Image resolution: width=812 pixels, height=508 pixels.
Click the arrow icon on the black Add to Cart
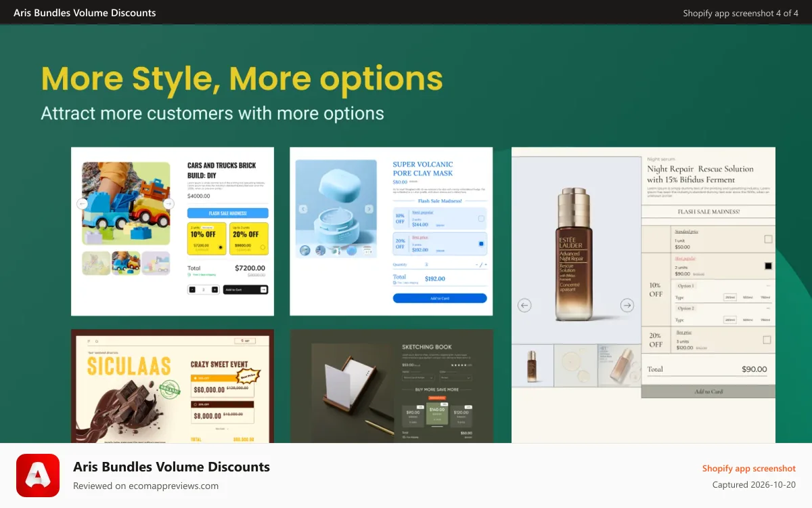(263, 289)
